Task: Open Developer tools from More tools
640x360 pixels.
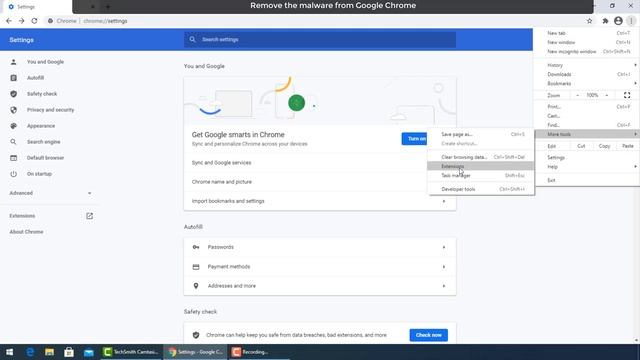Action: tap(481, 189)
